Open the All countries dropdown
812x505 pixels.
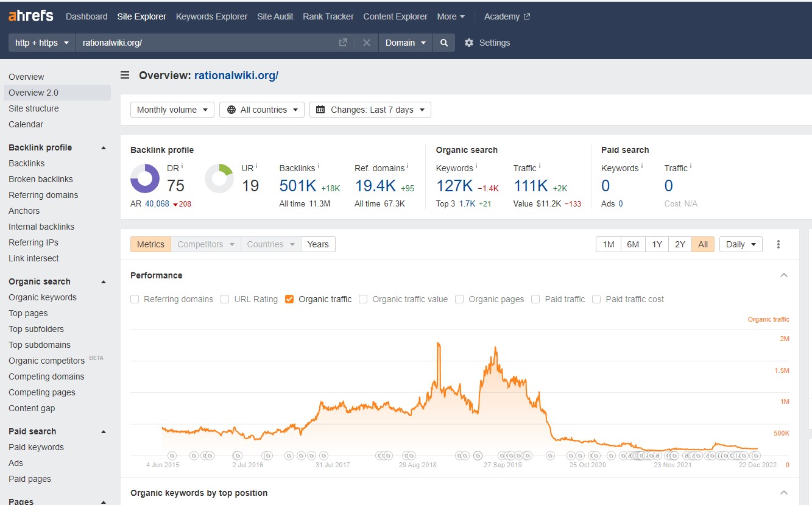[x=261, y=110]
